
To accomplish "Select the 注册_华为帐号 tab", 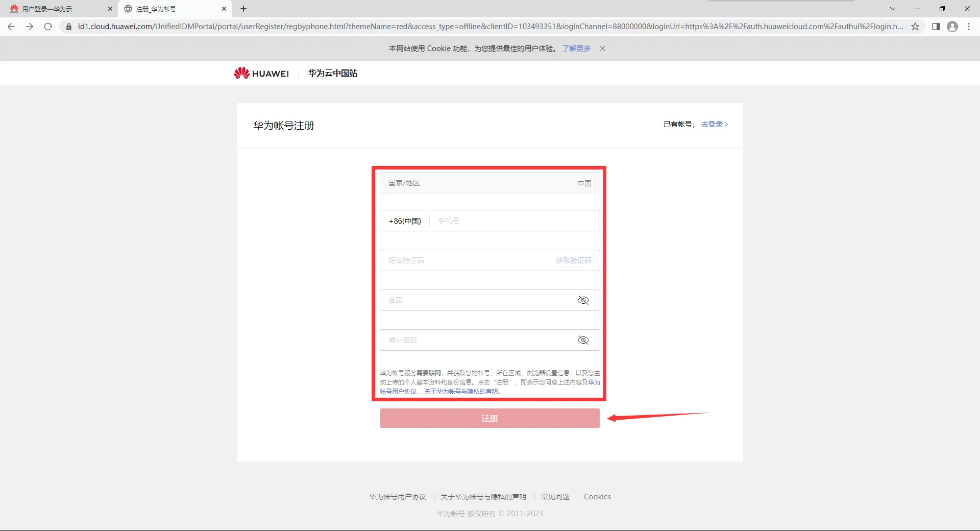I will (175, 9).
